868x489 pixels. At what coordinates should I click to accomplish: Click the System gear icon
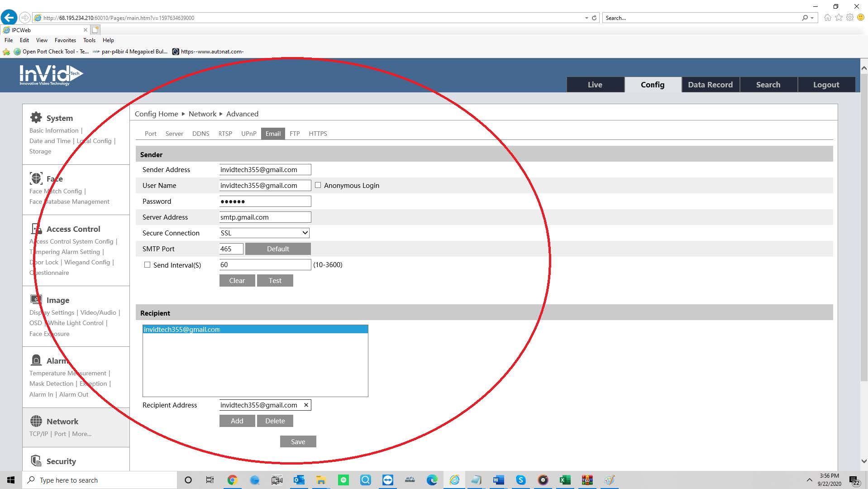pos(36,118)
